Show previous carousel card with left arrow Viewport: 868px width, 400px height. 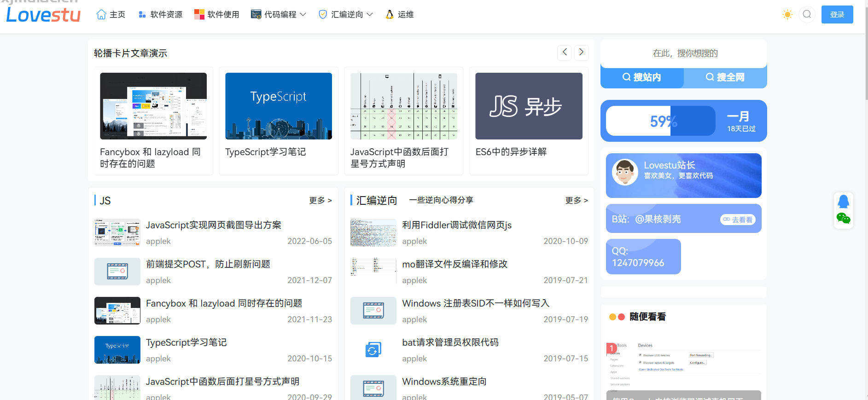pos(565,52)
